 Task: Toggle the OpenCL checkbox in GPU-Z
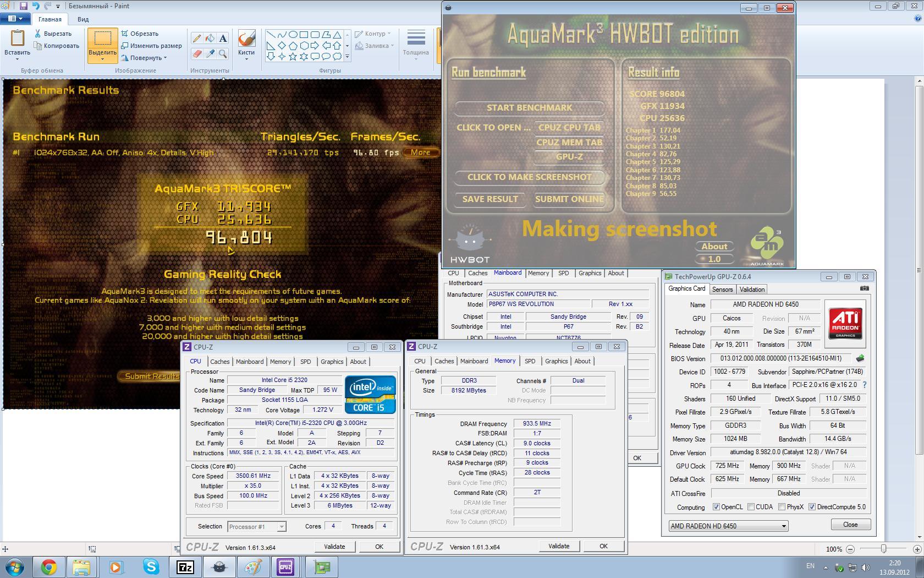point(716,507)
